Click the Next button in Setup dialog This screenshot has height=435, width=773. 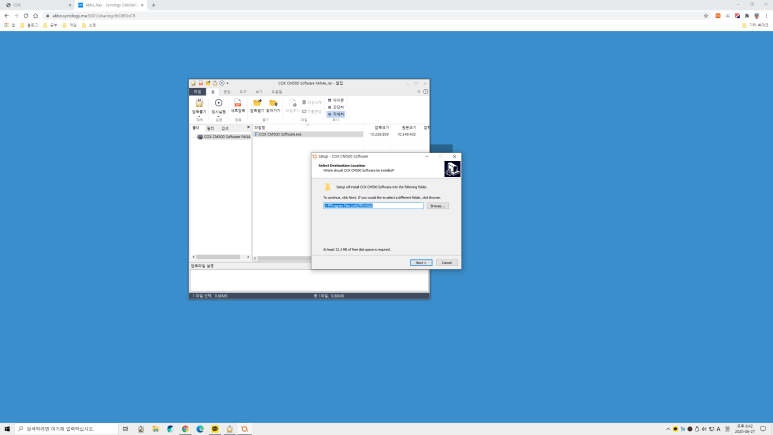click(x=421, y=262)
